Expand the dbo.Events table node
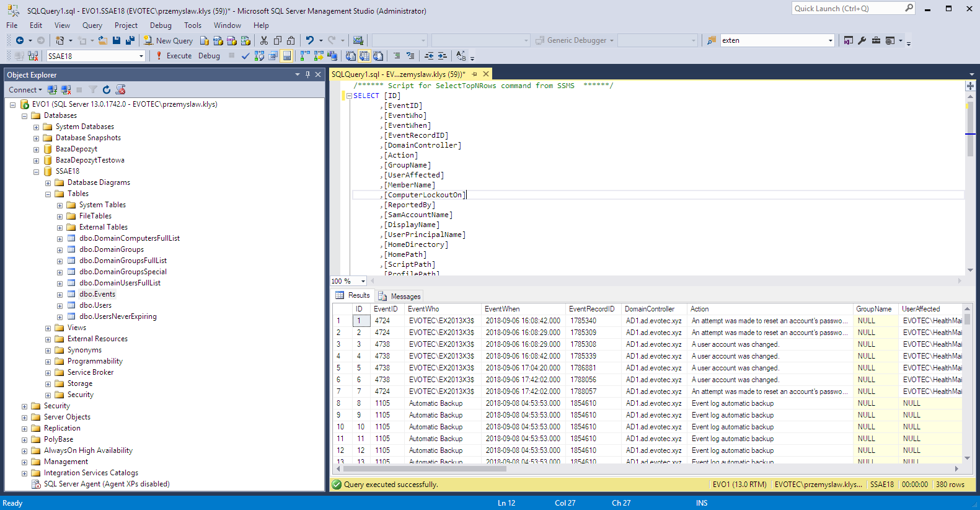 coord(60,295)
